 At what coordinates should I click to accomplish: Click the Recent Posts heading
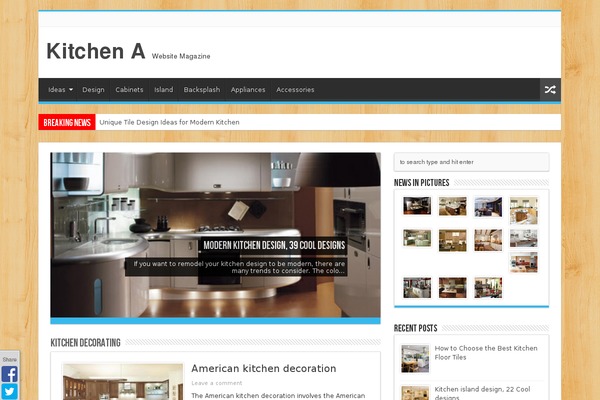point(416,328)
